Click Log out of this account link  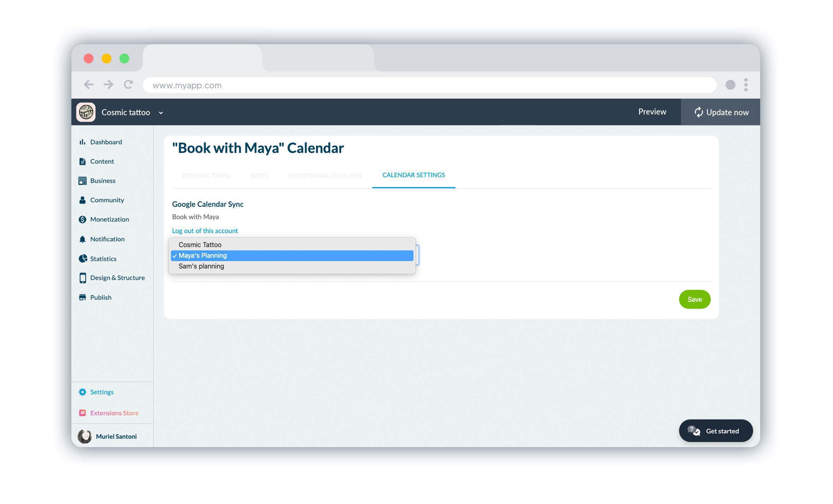[205, 231]
